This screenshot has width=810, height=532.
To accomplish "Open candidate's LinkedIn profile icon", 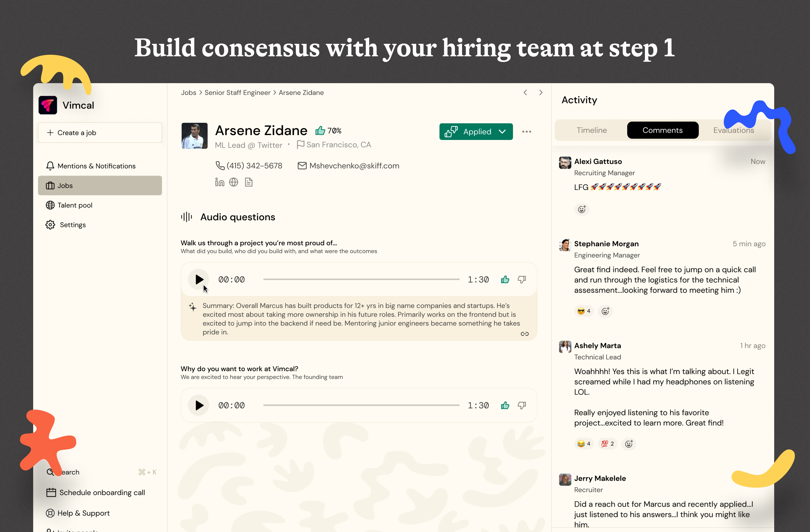I will click(x=219, y=182).
